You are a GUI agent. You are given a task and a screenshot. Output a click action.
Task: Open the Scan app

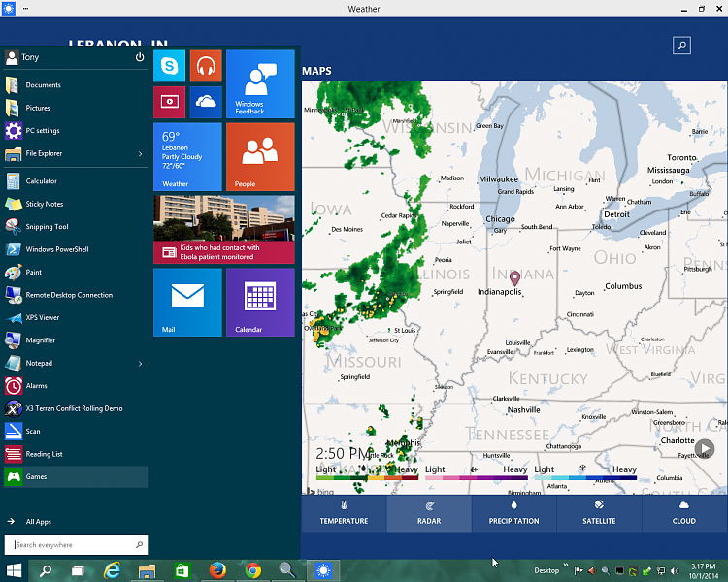(x=76, y=431)
